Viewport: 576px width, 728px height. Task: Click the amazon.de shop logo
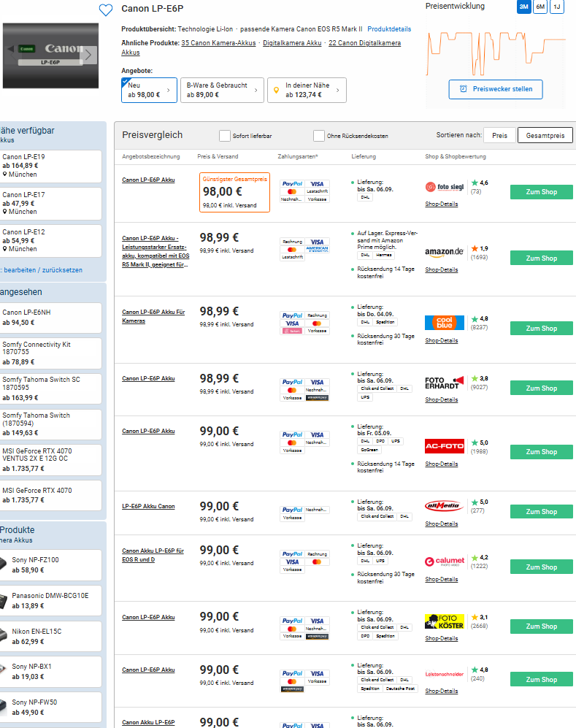[x=444, y=252]
